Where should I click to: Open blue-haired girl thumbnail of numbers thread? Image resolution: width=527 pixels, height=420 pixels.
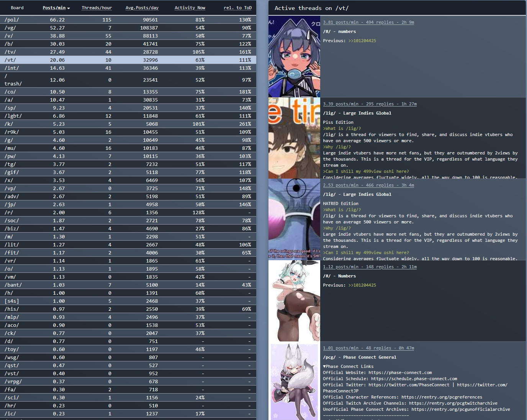294,56
